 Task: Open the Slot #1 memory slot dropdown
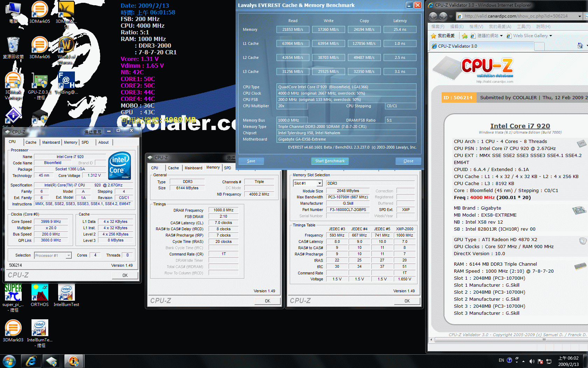pyautogui.click(x=320, y=183)
